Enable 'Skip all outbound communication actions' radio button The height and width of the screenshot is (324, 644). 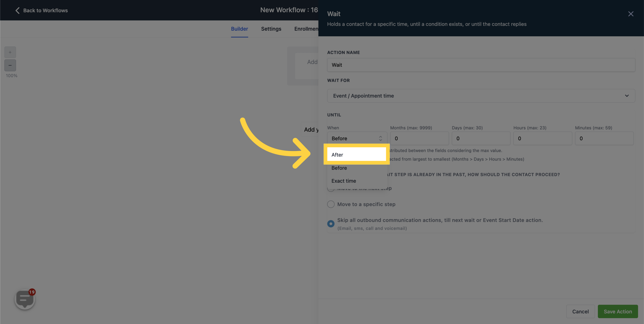tap(330, 224)
